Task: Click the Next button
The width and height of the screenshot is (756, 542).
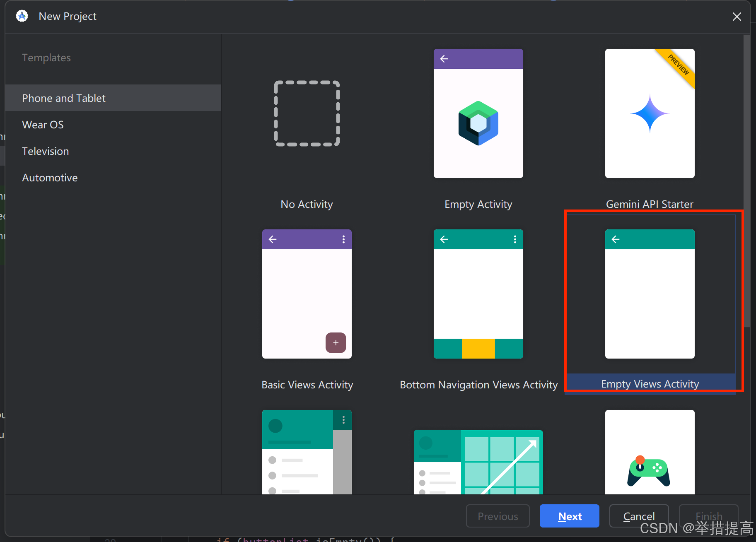Action: tap(569, 516)
